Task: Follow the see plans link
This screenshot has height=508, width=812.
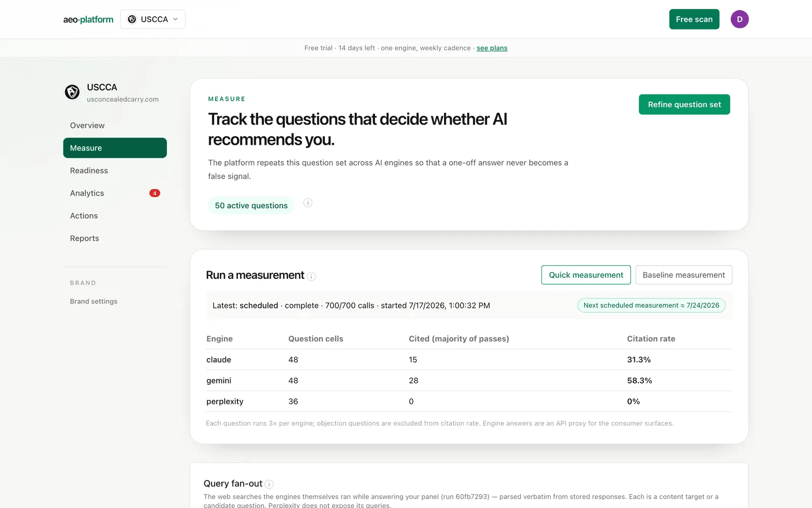Action: 492,48
